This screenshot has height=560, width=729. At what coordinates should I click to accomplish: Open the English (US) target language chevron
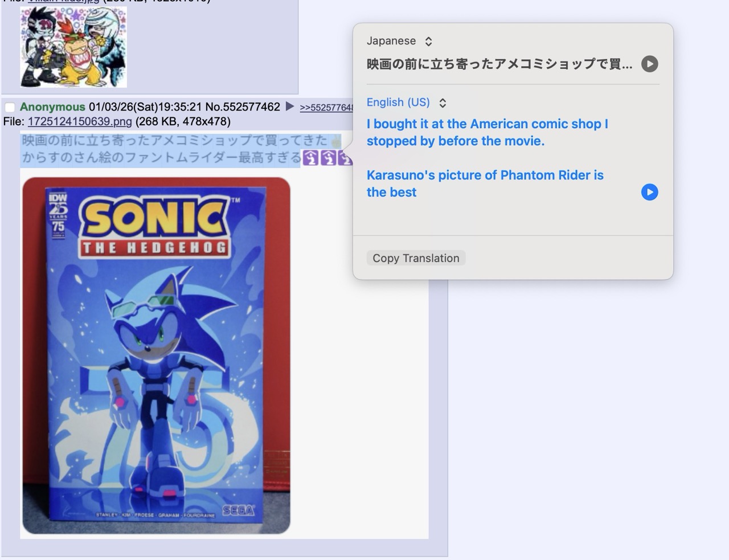[443, 103]
